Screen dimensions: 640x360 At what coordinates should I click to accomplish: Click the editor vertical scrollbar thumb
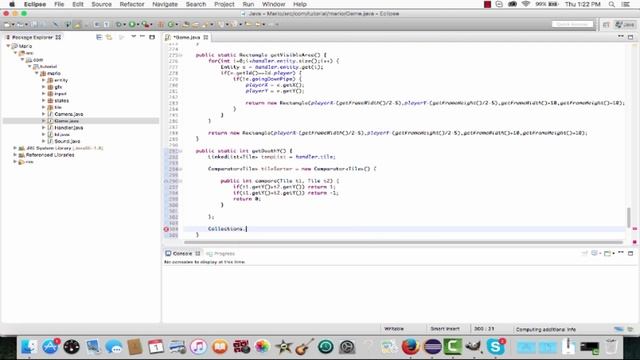tap(629, 217)
